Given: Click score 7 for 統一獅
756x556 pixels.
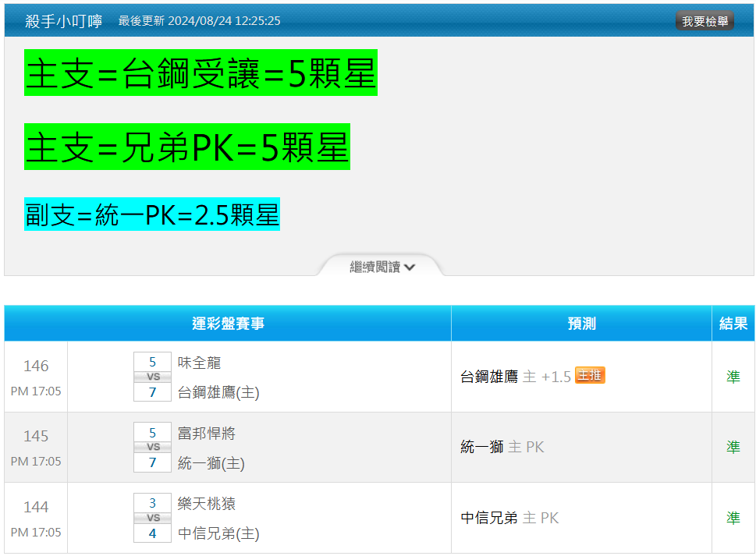Looking at the screenshot, I should [x=152, y=462].
